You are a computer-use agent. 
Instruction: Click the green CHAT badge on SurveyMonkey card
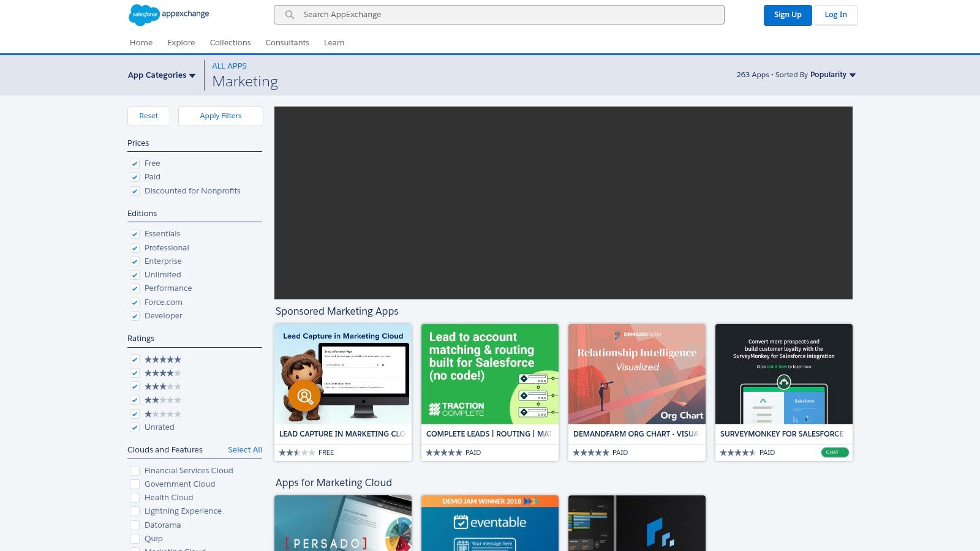pyautogui.click(x=834, y=452)
